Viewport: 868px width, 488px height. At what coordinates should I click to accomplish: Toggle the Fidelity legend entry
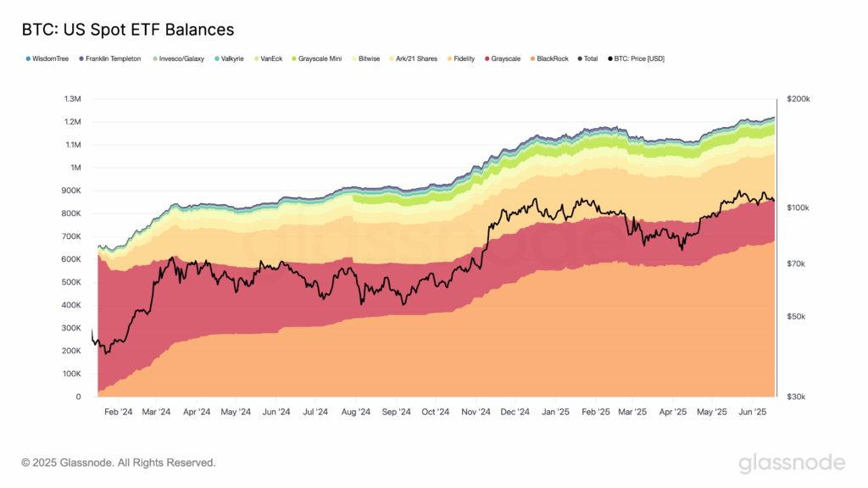[x=461, y=58]
